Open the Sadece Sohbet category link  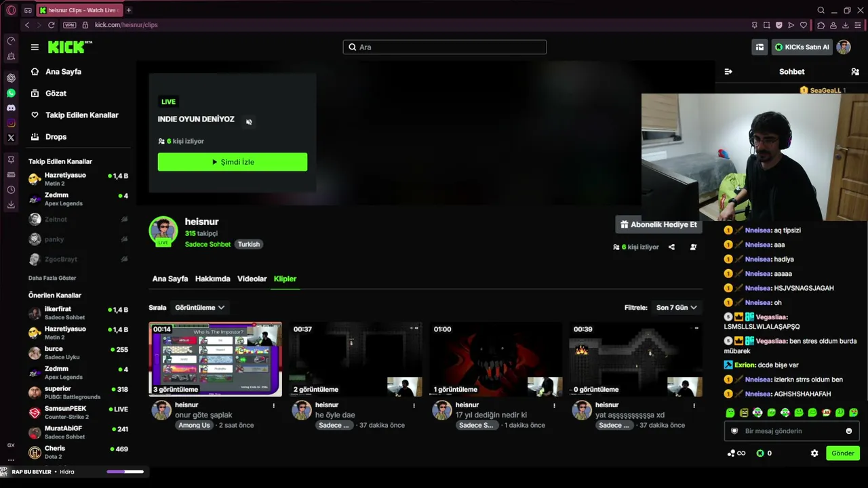pyautogui.click(x=208, y=244)
